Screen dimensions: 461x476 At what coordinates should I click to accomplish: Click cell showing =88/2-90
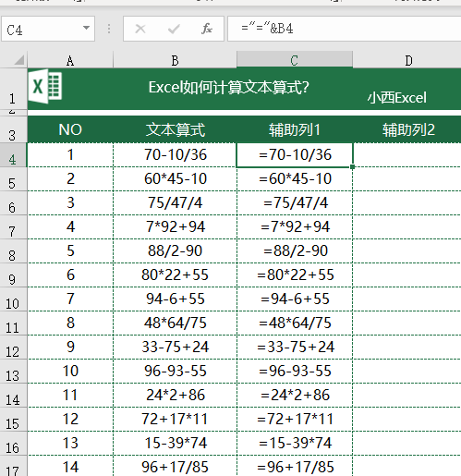(295, 251)
